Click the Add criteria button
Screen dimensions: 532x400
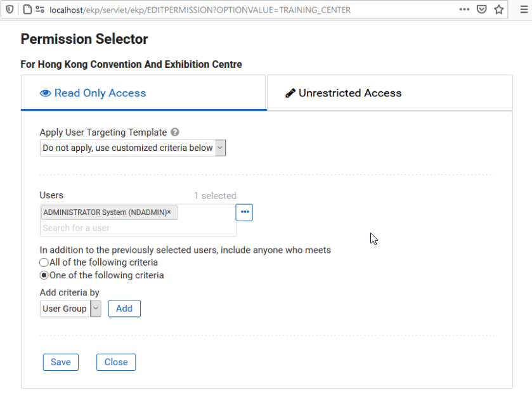point(124,309)
